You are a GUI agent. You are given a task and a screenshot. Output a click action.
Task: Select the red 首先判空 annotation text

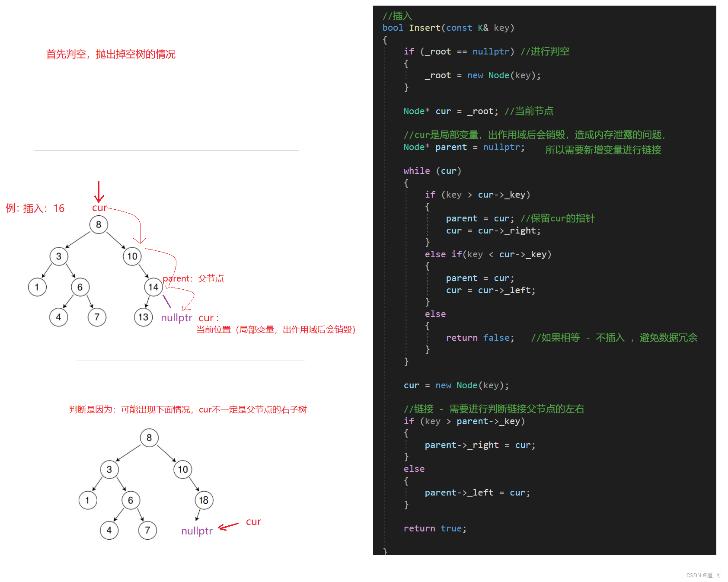111,54
